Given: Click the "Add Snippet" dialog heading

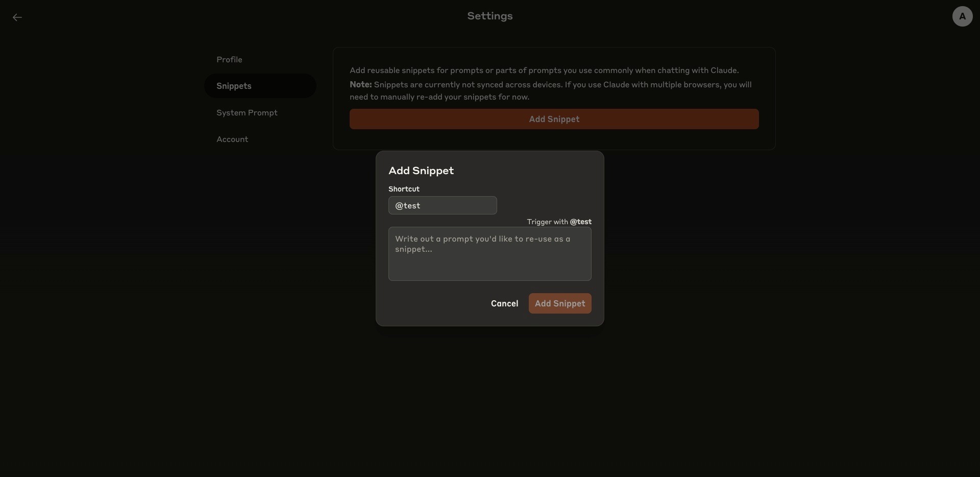Looking at the screenshot, I should coord(421,171).
